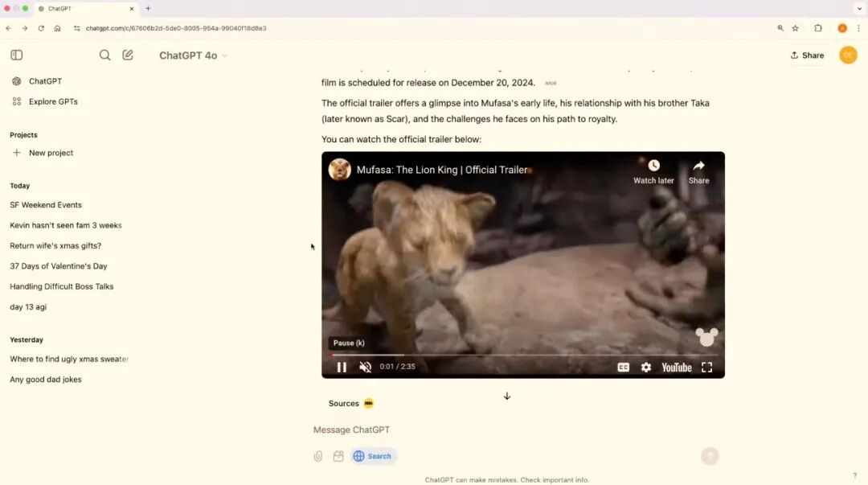Open the SF Weekend Events chat
This screenshot has height=485, width=868.
tap(45, 205)
